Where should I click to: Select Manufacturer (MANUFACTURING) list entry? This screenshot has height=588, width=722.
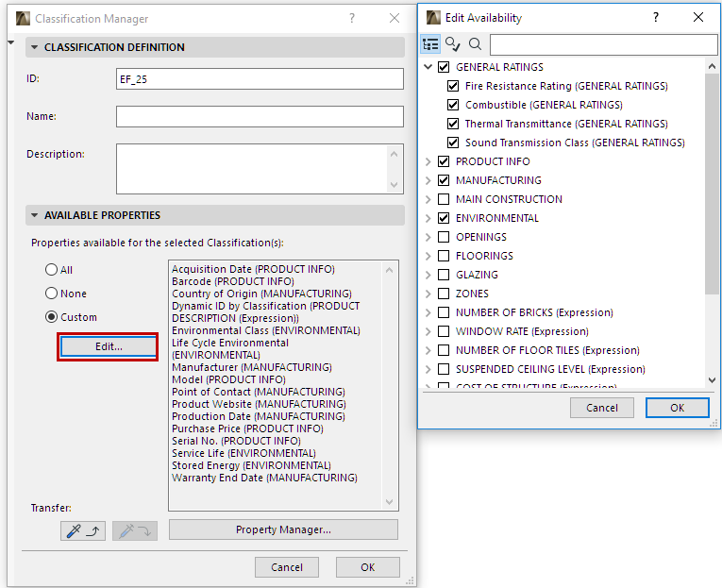click(x=251, y=367)
